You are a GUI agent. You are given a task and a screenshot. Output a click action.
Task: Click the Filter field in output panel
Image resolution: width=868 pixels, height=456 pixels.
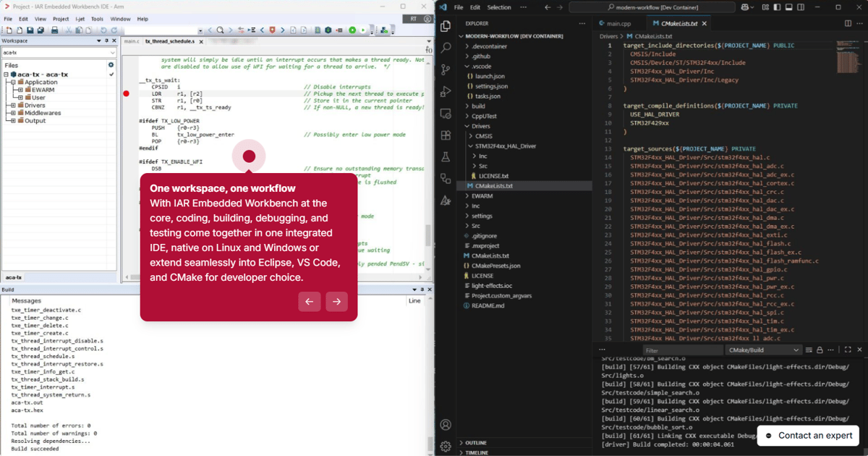(682, 350)
